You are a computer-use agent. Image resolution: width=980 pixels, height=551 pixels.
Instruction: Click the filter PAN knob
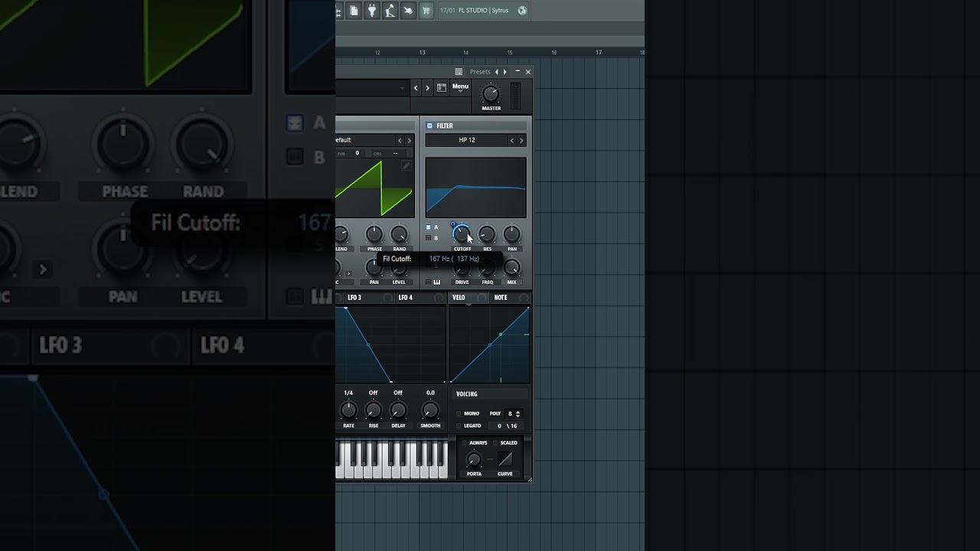(512, 234)
